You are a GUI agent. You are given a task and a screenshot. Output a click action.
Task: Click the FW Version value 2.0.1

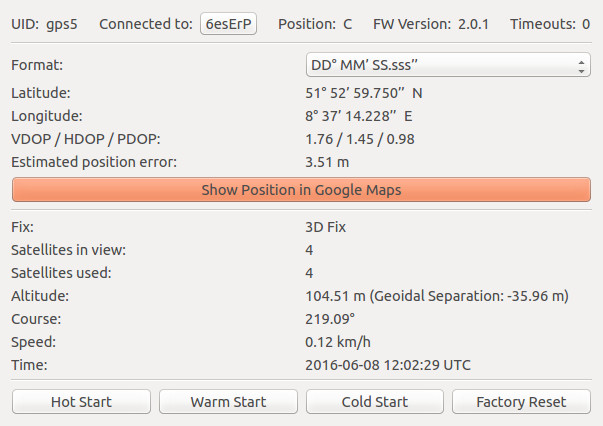pyautogui.click(x=473, y=24)
